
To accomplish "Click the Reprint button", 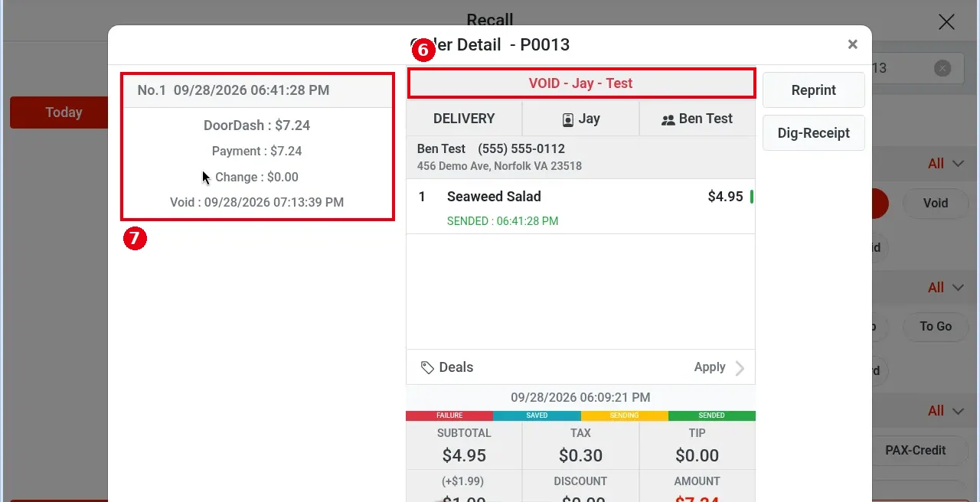I will click(x=813, y=90).
